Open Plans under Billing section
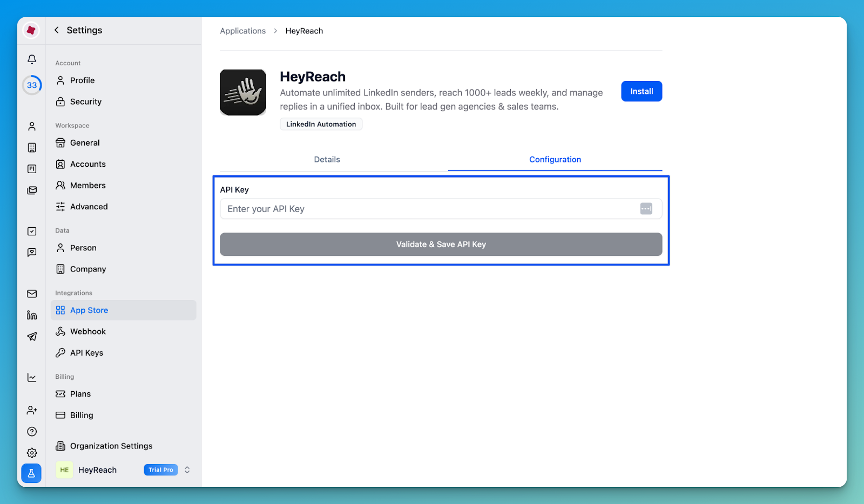 click(x=124, y=394)
